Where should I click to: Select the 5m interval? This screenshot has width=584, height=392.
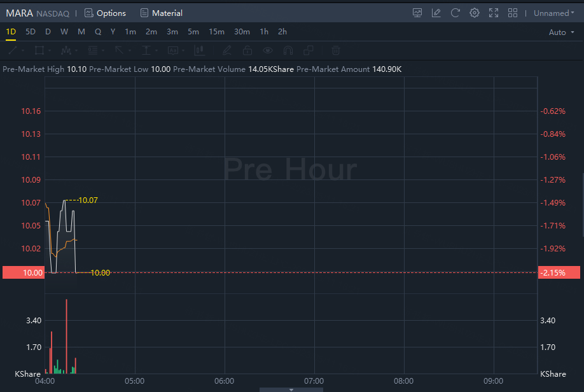tap(193, 32)
